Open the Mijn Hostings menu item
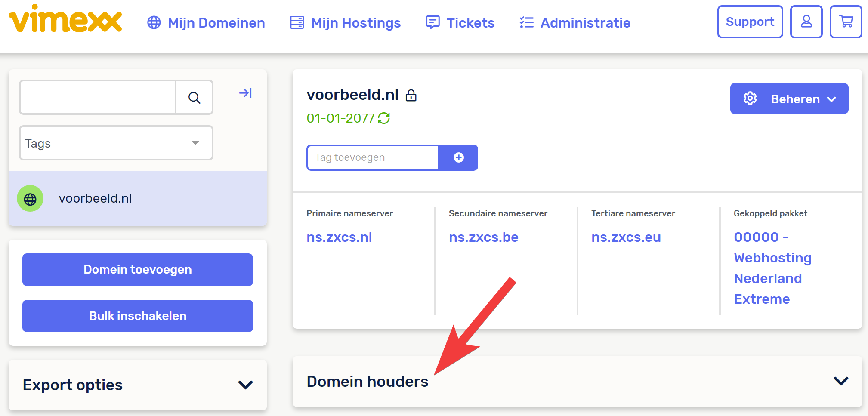868x416 pixels. pyautogui.click(x=346, y=23)
